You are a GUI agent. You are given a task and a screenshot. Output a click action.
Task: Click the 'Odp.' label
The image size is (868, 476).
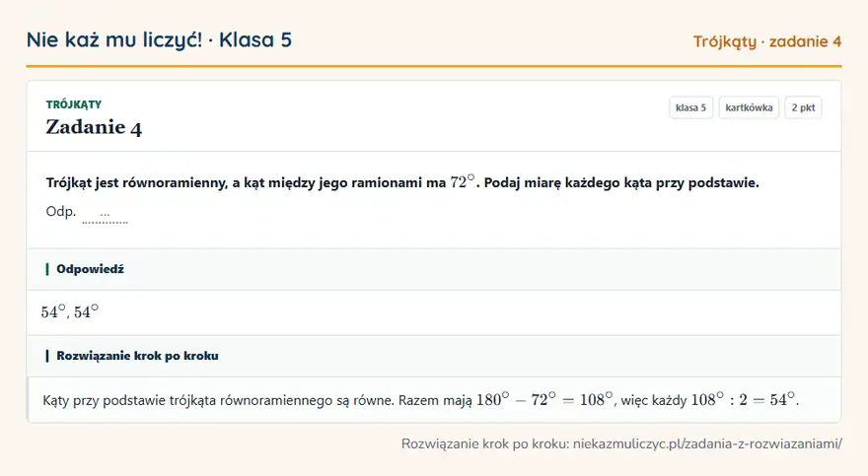tap(61, 211)
